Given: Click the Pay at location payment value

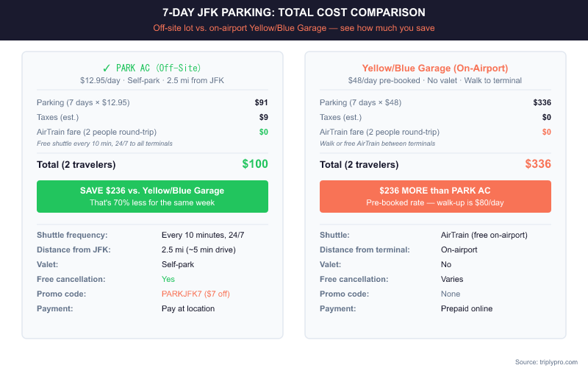Looking at the screenshot, I should (x=188, y=308).
